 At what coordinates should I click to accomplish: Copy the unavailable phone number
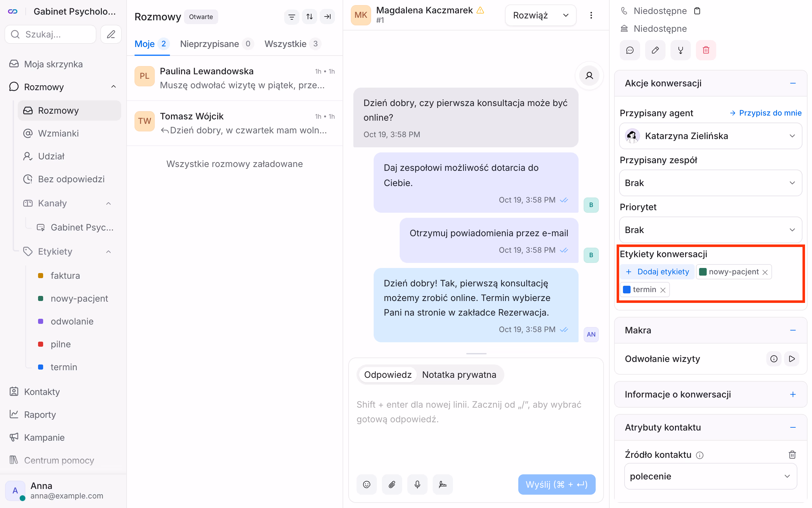point(697,11)
